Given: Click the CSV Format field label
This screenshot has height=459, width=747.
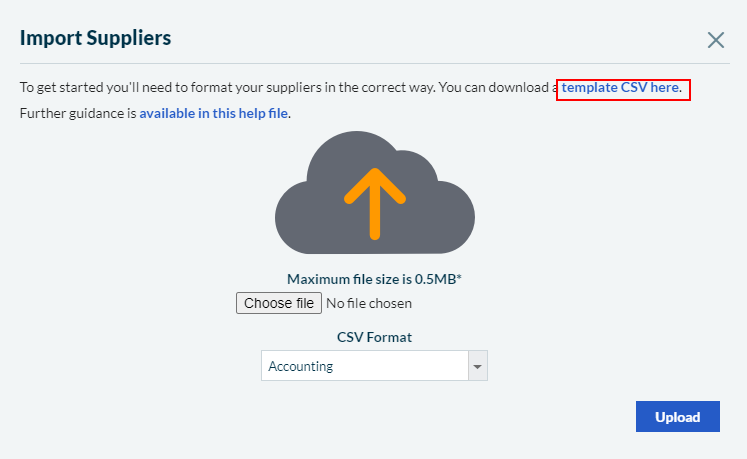Looking at the screenshot, I should pos(374,337).
